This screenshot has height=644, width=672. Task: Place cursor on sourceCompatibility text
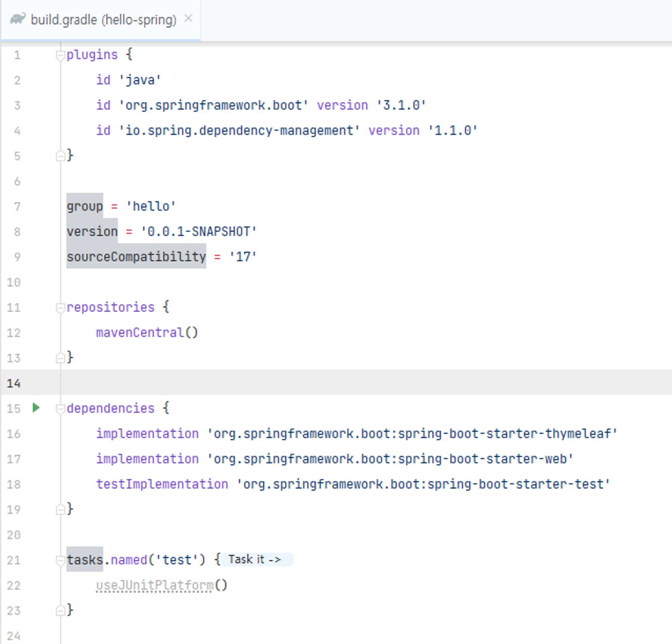tap(136, 257)
